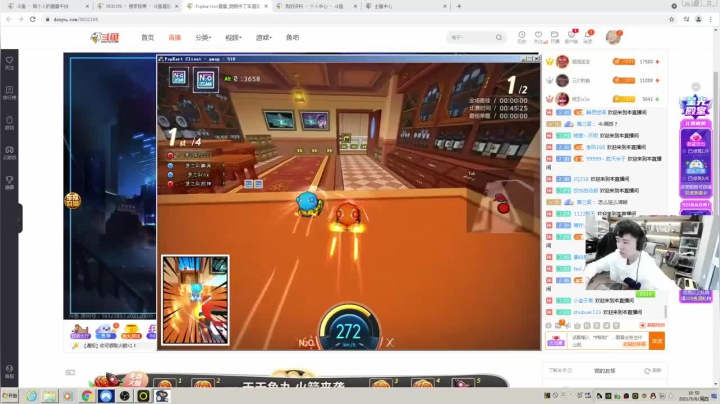This screenshot has height=404, width=720.
Task: Click the start broadcast camera icon in header
Action: point(555,37)
